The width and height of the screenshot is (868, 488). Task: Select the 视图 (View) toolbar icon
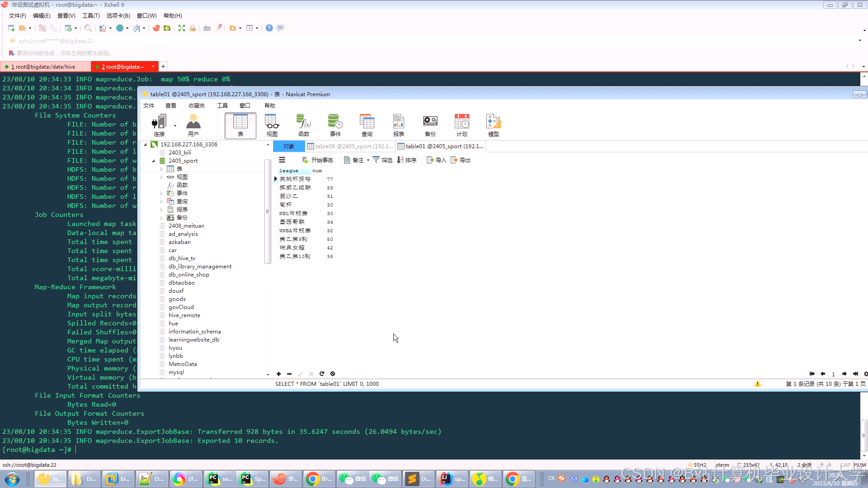272,125
